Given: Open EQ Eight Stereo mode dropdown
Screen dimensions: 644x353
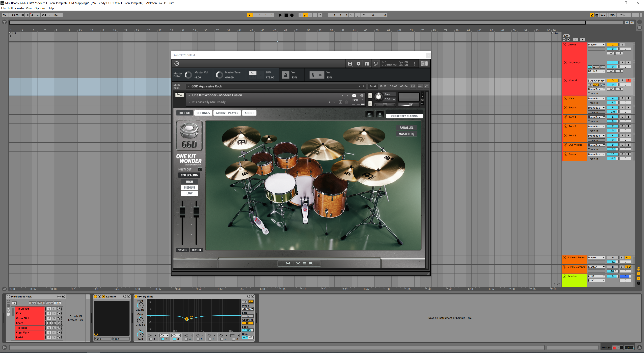Looking at the screenshot, I should click(x=248, y=309).
